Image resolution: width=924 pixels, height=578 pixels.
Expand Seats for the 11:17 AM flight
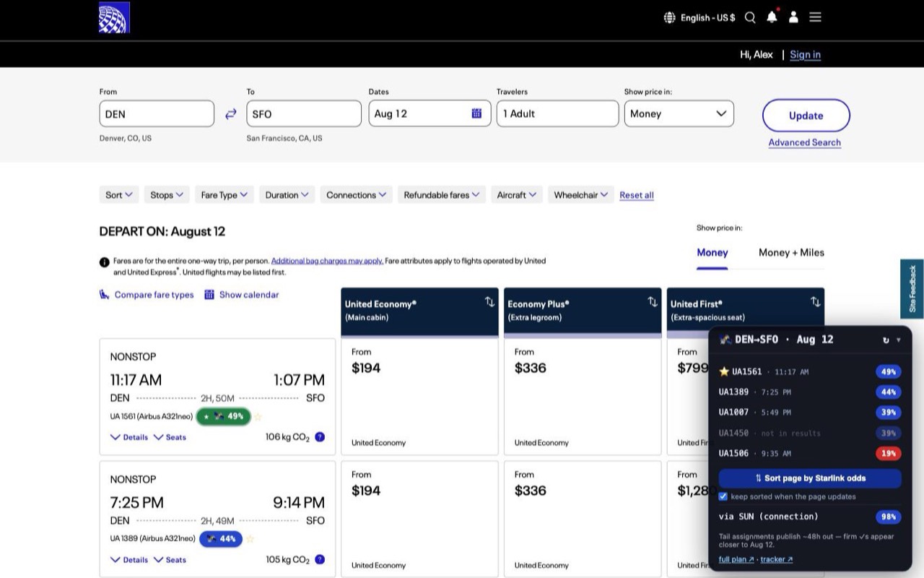[170, 437]
